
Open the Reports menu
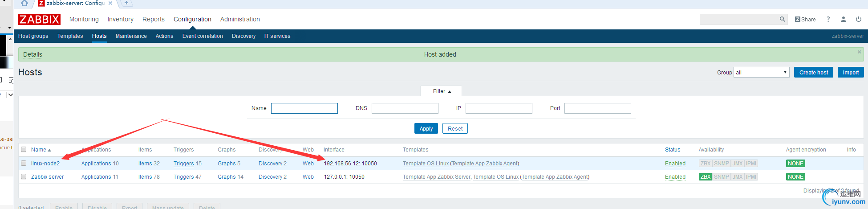154,19
